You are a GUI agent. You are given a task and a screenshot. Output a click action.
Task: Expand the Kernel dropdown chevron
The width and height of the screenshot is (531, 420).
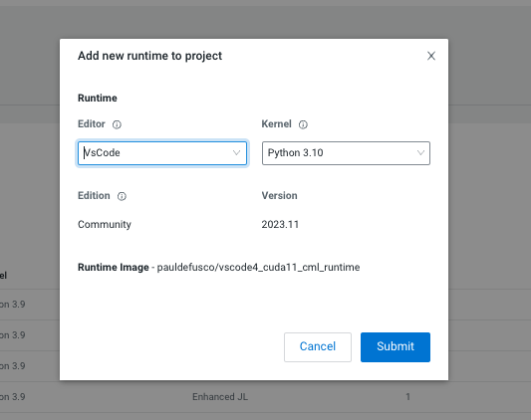pyautogui.click(x=420, y=153)
